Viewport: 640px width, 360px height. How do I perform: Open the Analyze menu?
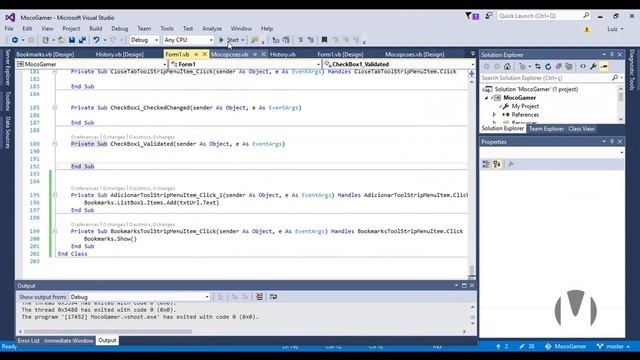(x=212, y=29)
